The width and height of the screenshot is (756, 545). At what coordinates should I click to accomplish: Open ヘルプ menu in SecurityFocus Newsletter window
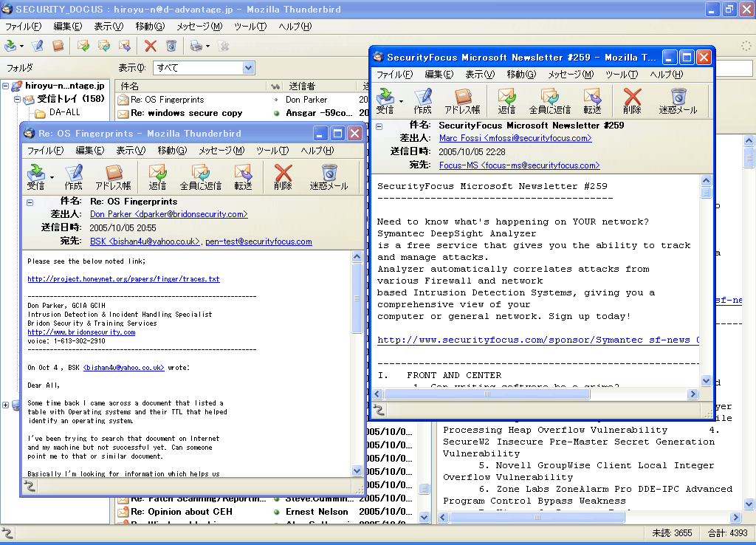[x=667, y=75]
